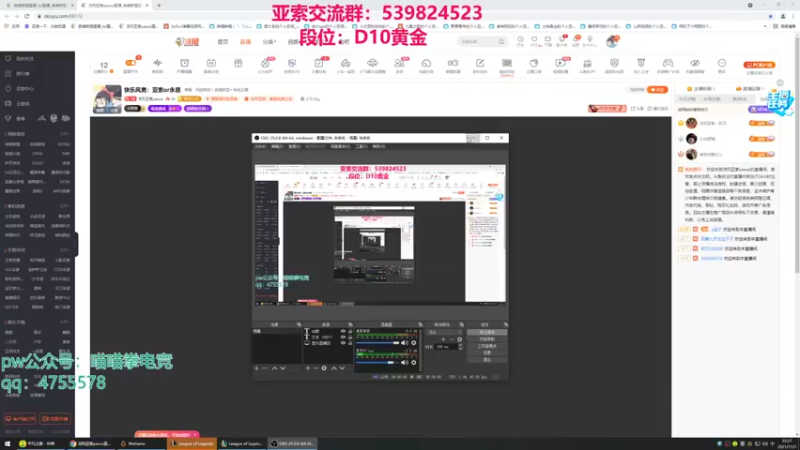The width and height of the screenshot is (800, 450).
Task: Open the Windows Start button
Action: point(7,443)
